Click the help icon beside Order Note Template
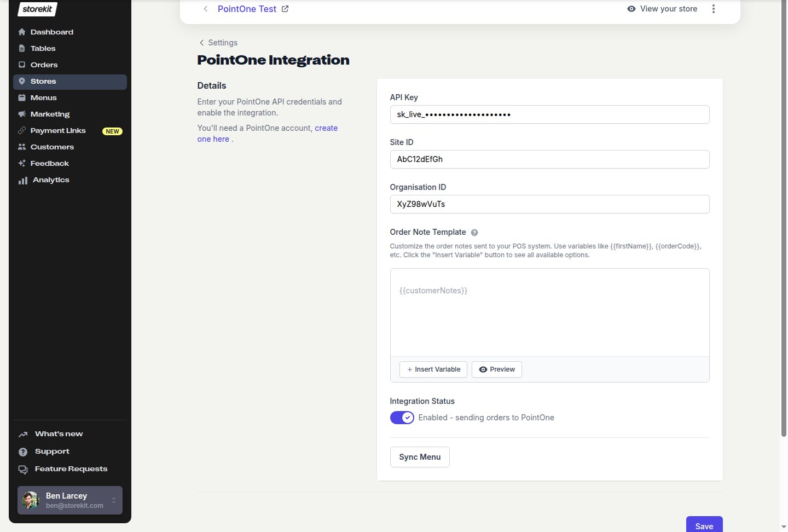The height and width of the screenshot is (532, 788). coord(474,233)
